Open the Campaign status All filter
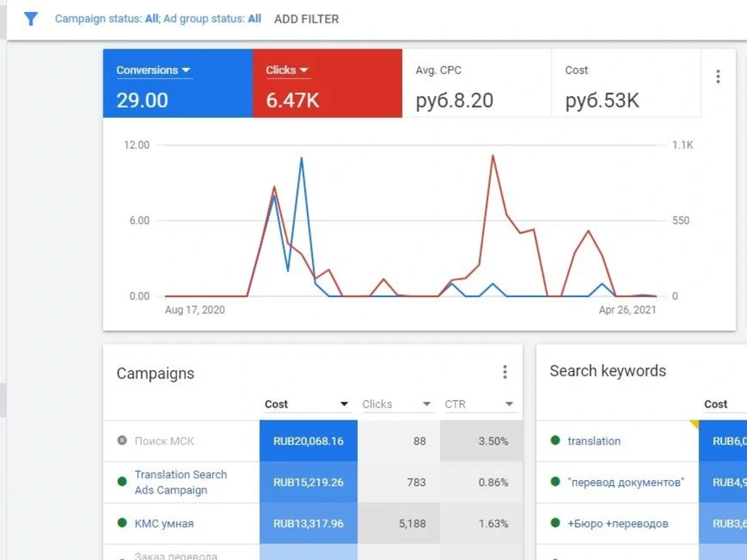This screenshot has height=560, width=747. (107, 19)
